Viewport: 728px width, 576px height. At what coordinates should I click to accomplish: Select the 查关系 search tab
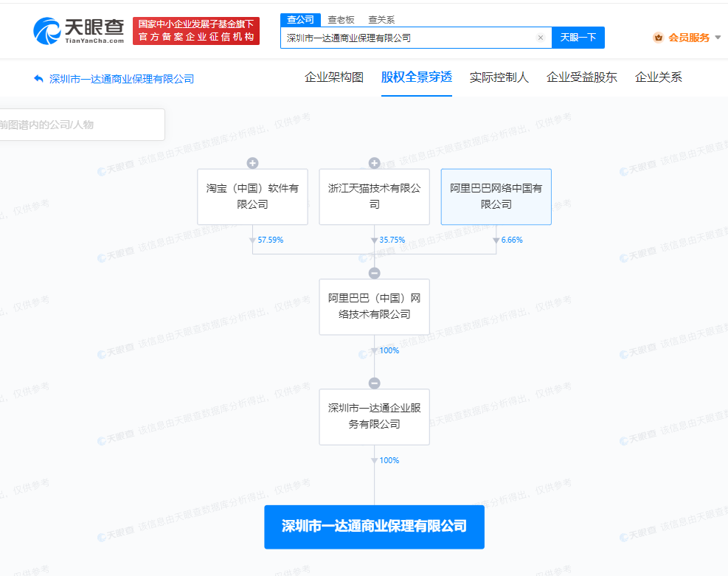(x=381, y=19)
